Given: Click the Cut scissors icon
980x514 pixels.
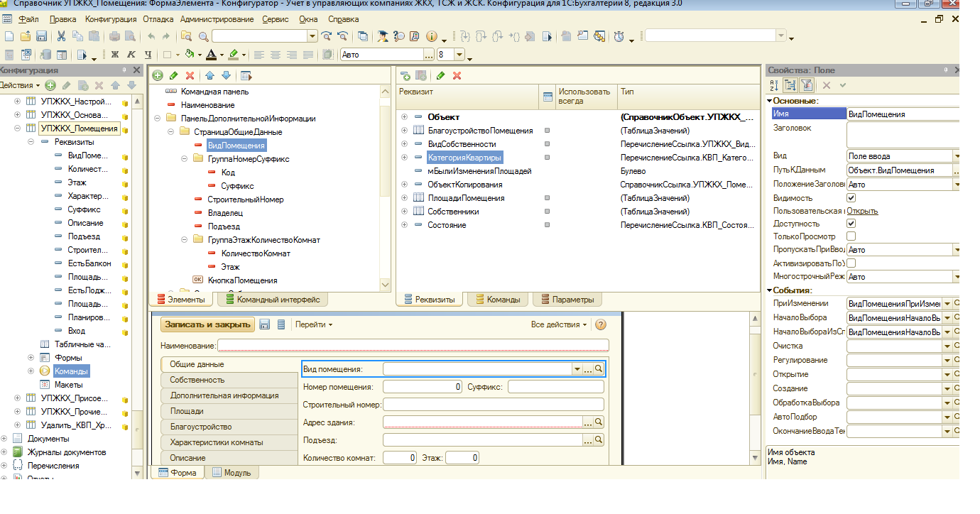Looking at the screenshot, I should tap(61, 36).
